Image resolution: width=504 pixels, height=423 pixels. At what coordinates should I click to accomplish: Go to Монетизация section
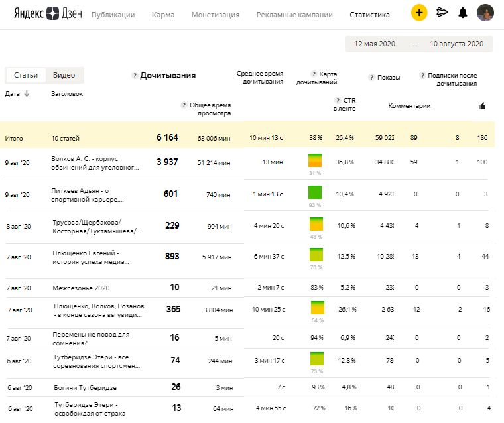(x=216, y=15)
